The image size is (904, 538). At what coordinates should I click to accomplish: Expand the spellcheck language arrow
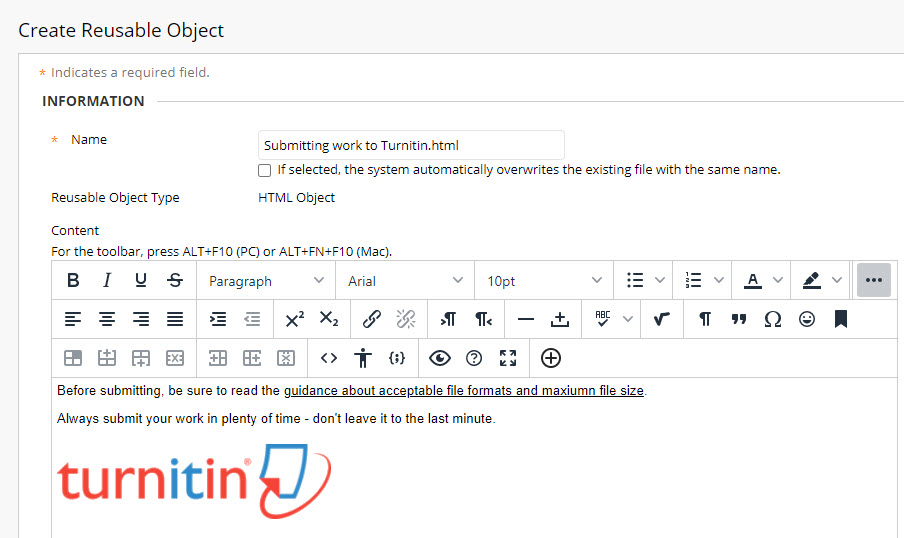click(628, 319)
